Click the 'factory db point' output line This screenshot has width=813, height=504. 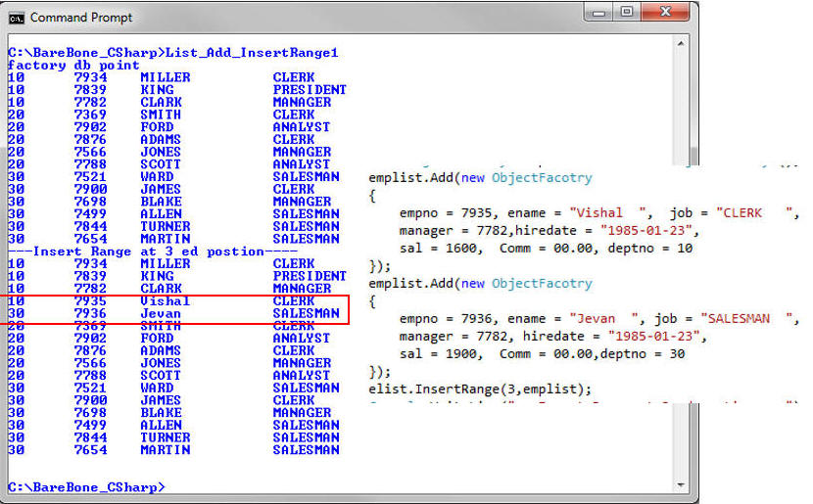click(73, 65)
